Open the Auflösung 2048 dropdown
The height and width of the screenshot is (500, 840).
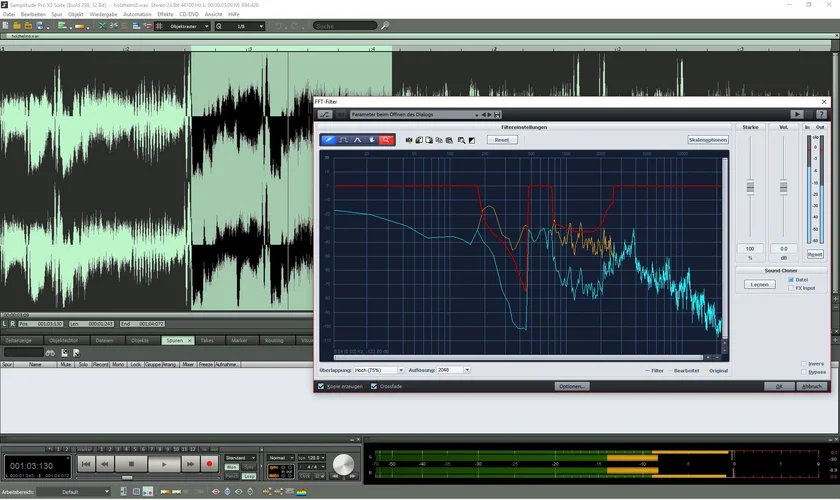point(467,370)
